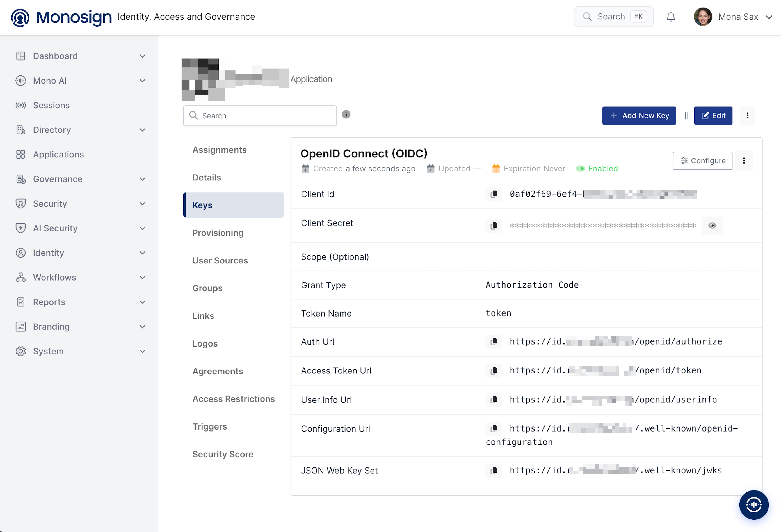
Task: Copy the Client Id value
Action: [494, 194]
